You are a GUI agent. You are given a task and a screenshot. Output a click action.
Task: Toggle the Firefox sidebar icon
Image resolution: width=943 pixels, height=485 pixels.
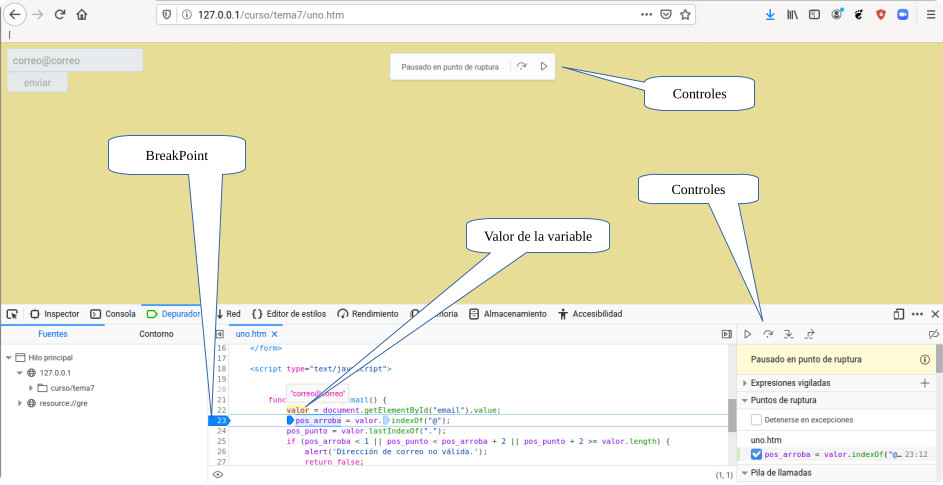[x=814, y=15]
